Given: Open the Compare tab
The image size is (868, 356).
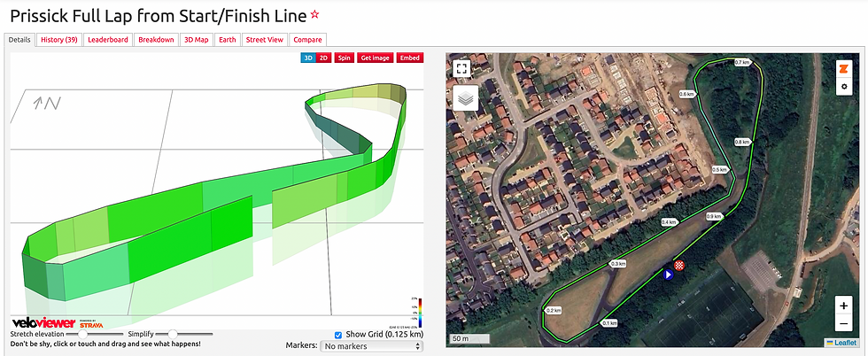Looking at the screenshot, I should pos(308,40).
